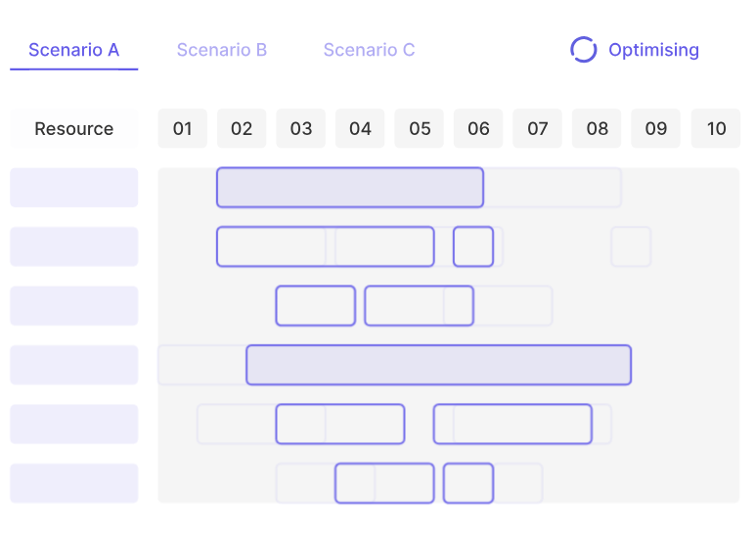Screen dimensions: 756x535
Task: Select the fourth resource row label
Action: 73,365
